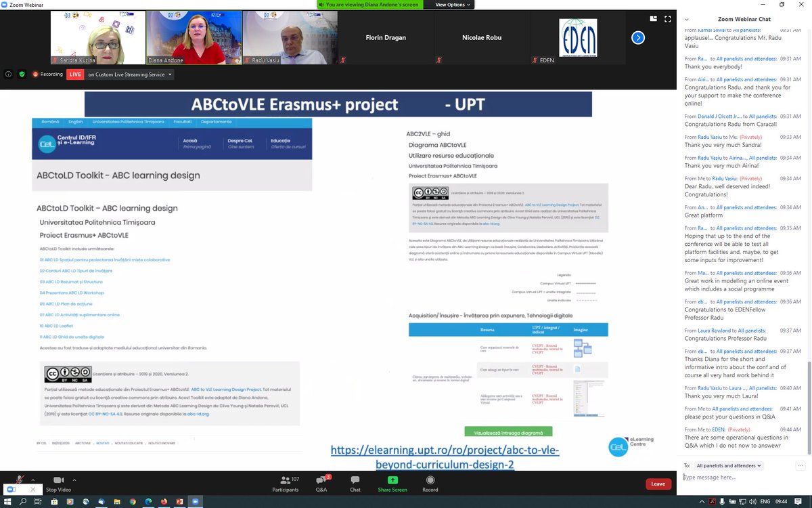812x508 pixels.
Task: Select EDEN logo participant tile
Action: (578, 37)
